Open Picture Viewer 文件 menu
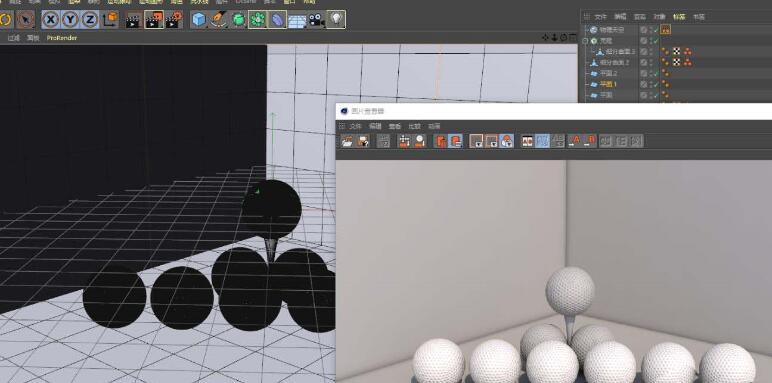Viewport: 772px width, 383px height. coord(355,127)
